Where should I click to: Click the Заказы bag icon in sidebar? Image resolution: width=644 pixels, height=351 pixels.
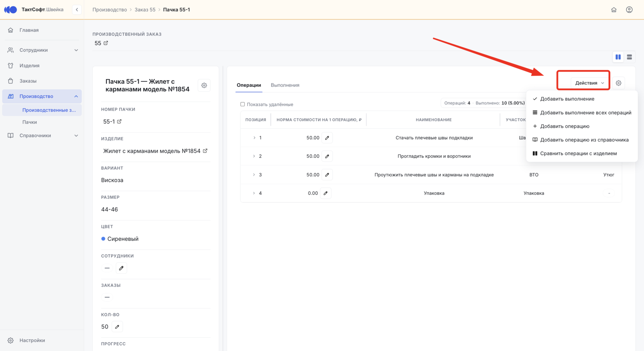coord(11,81)
